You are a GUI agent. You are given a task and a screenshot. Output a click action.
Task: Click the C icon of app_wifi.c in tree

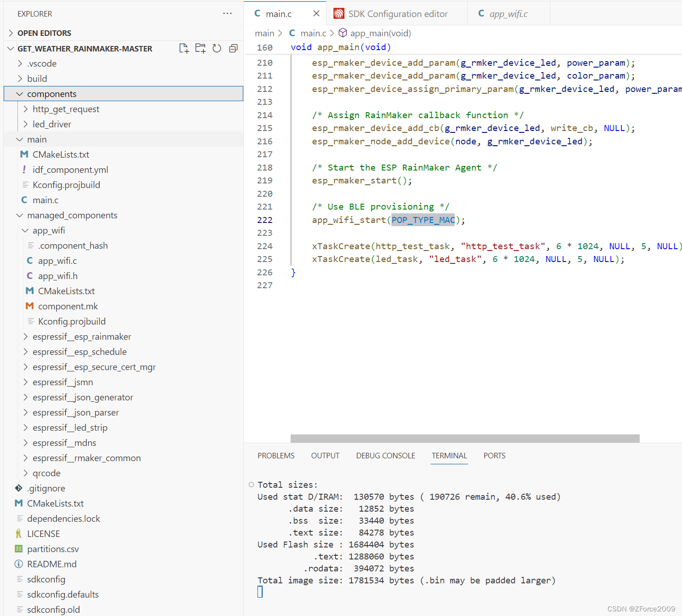[x=30, y=261]
